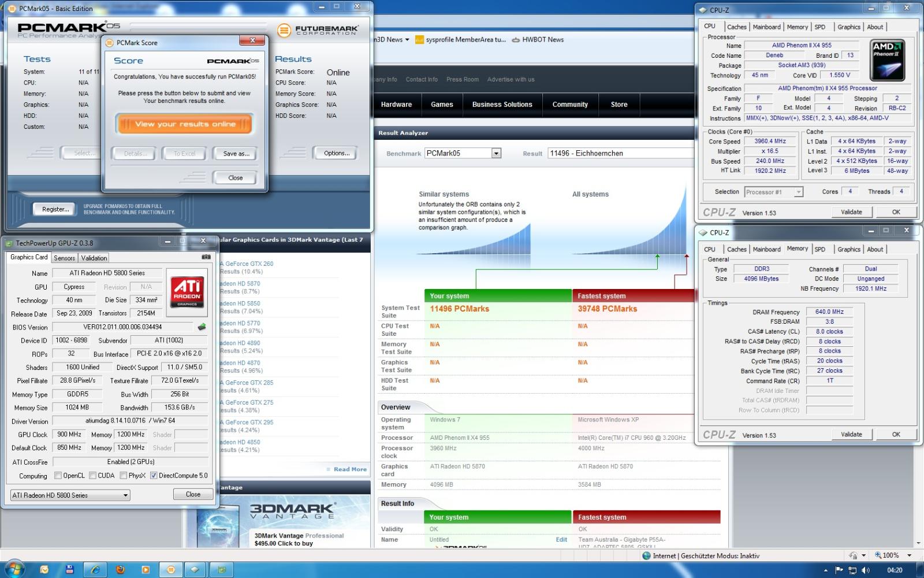Open the Validation tab in GPU-Z

94,258
